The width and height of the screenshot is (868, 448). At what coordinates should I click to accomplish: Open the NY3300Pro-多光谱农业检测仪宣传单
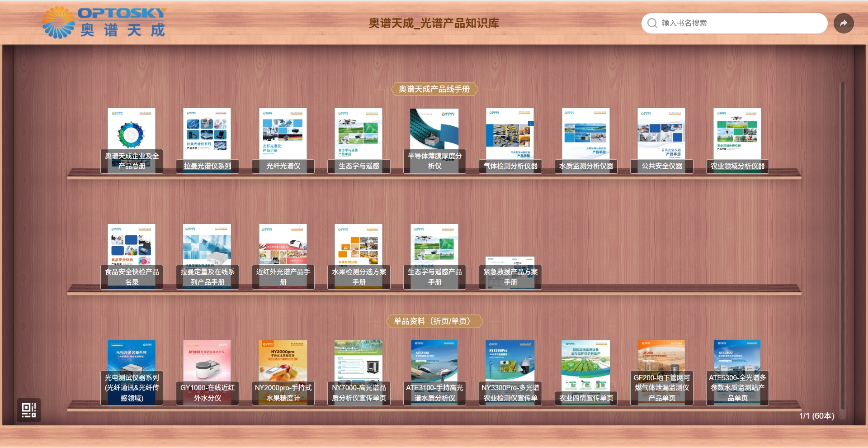click(x=510, y=372)
